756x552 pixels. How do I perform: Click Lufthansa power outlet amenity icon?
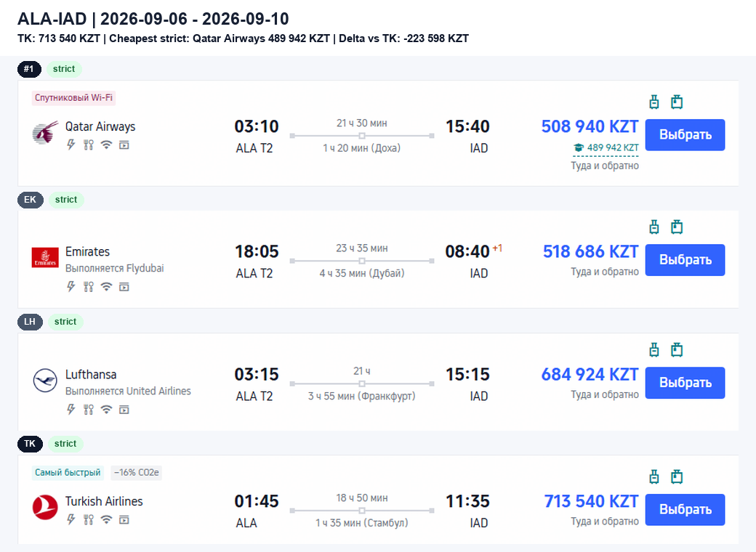tap(71, 410)
